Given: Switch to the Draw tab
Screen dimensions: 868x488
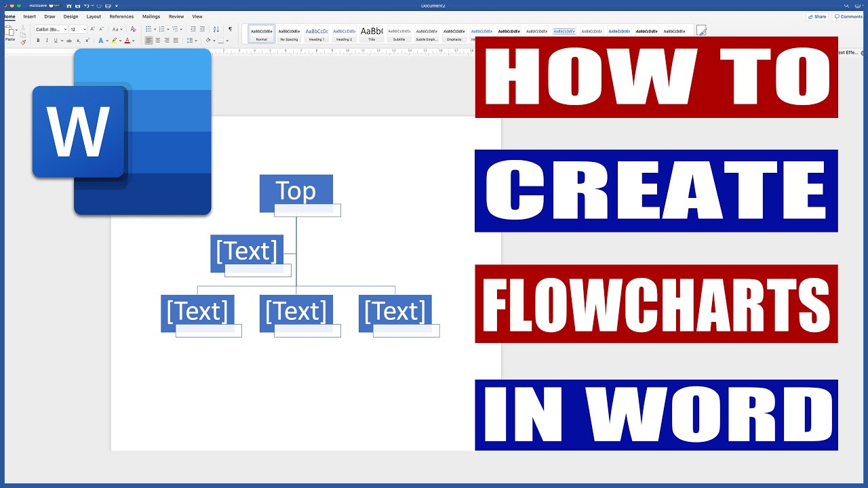Looking at the screenshot, I should coord(50,16).
